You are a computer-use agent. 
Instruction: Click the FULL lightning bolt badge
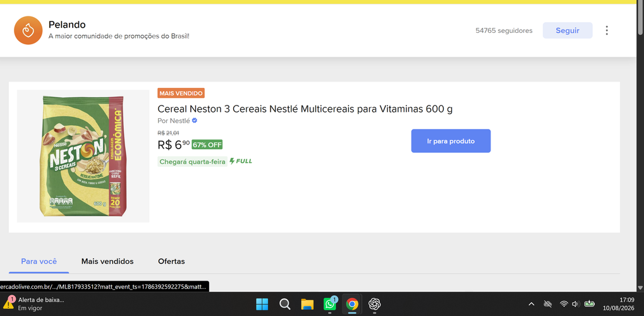click(241, 161)
